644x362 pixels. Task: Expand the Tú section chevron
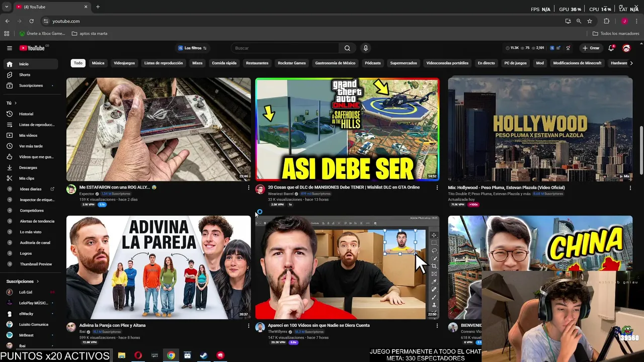pyautogui.click(x=15, y=103)
